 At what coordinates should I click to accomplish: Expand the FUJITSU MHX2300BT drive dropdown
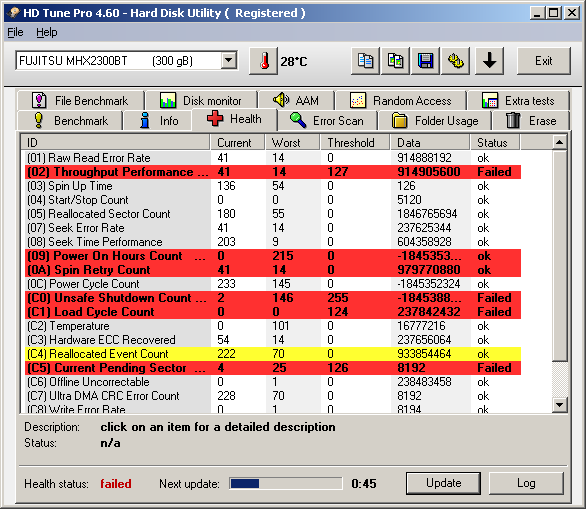point(228,60)
